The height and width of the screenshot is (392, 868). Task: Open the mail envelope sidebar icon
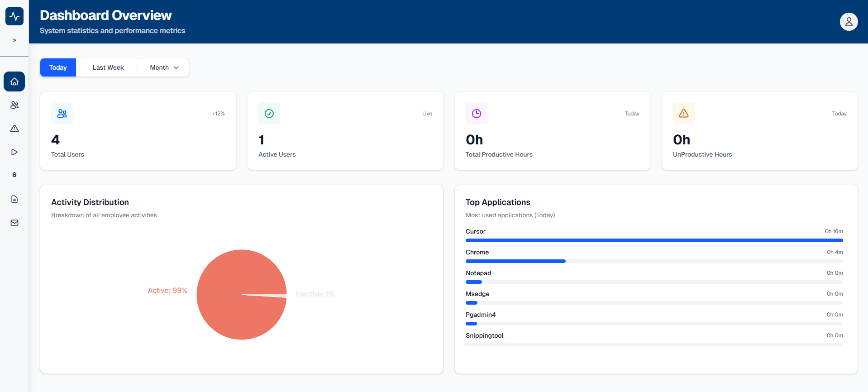point(14,223)
